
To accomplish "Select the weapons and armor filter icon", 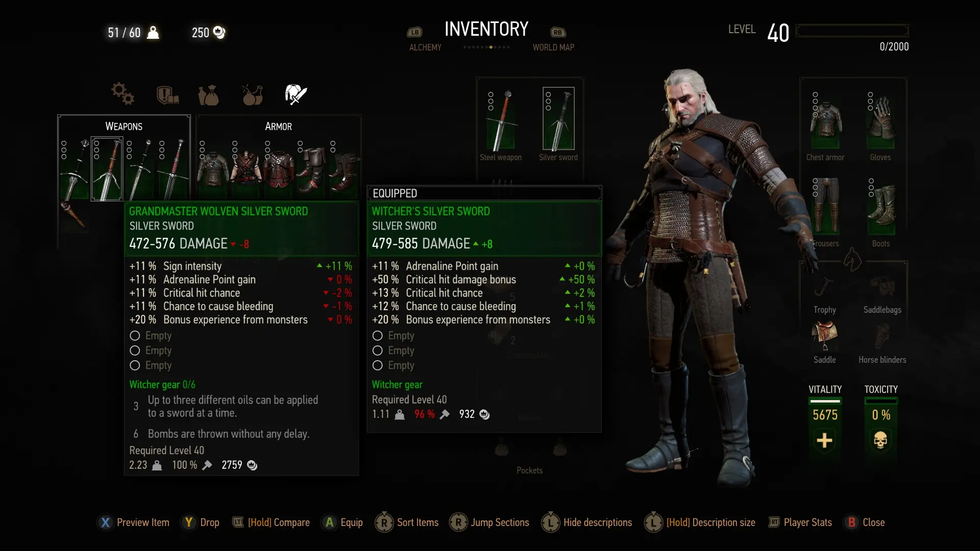I will point(296,94).
